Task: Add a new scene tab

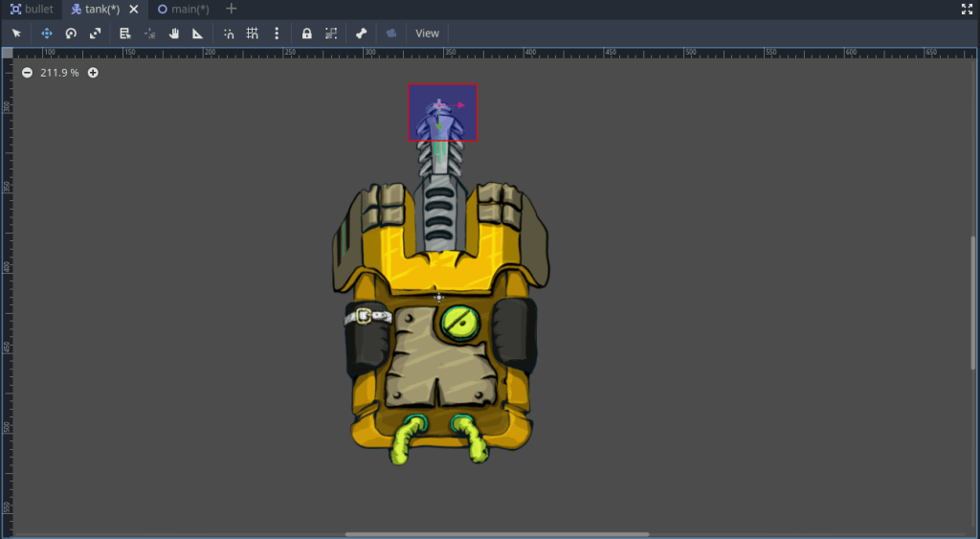Action: pyautogui.click(x=232, y=9)
